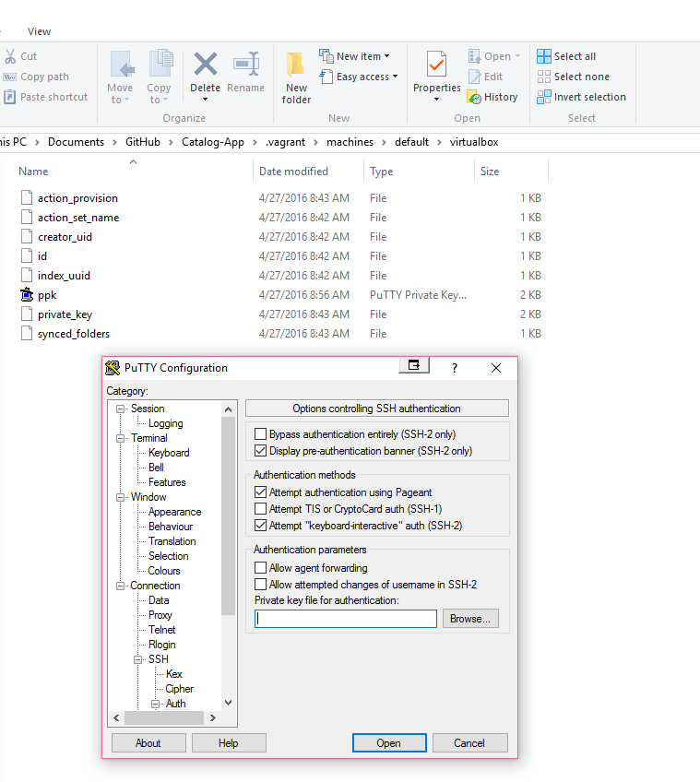This screenshot has height=782, width=700.
Task: Sort files by the Name column header
Action: pos(33,172)
